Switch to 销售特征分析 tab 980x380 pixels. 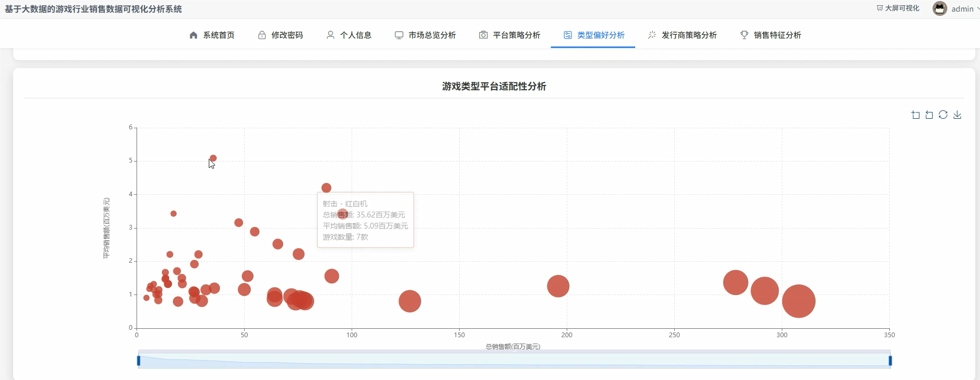click(771, 35)
